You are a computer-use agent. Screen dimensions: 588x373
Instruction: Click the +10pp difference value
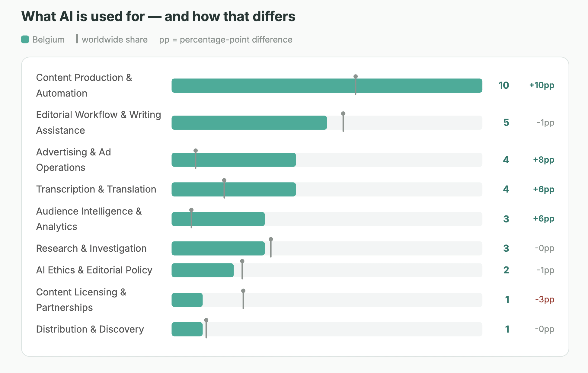coord(542,85)
